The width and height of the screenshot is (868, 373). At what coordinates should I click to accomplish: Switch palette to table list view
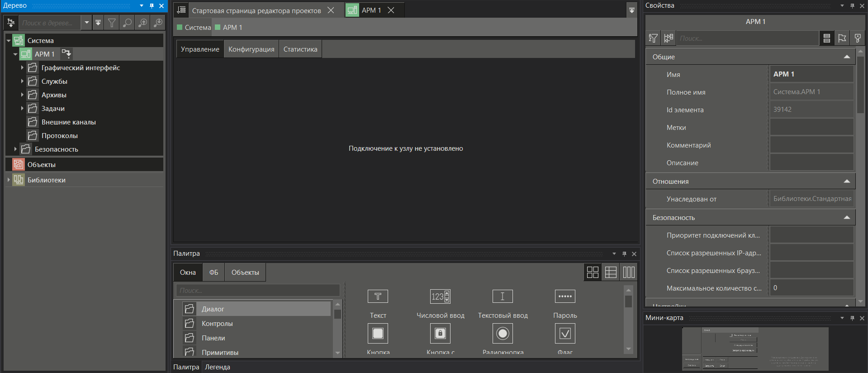(x=611, y=272)
